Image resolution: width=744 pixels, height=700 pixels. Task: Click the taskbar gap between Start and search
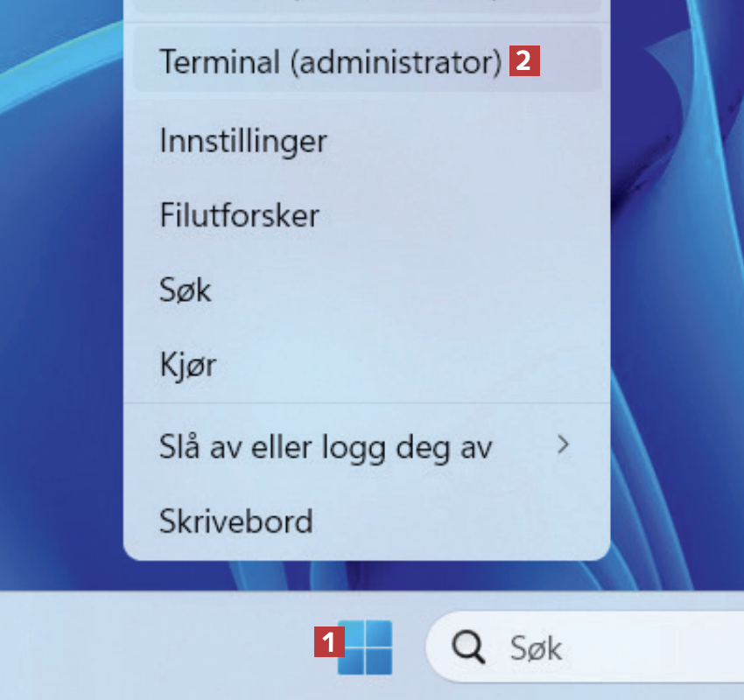click(410, 647)
